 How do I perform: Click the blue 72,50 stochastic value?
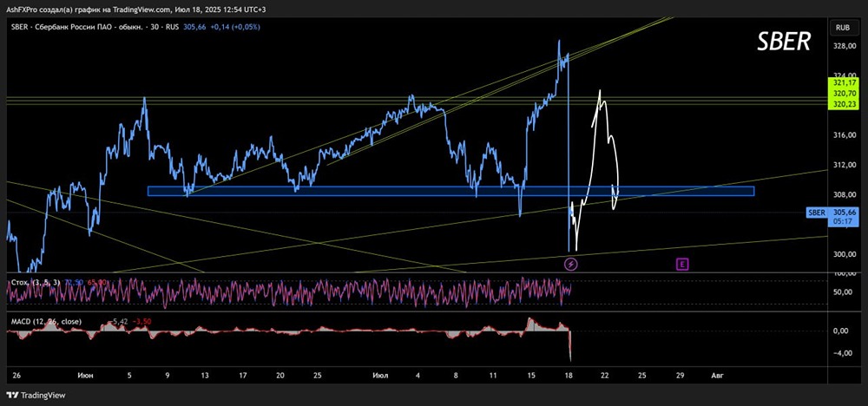click(74, 283)
